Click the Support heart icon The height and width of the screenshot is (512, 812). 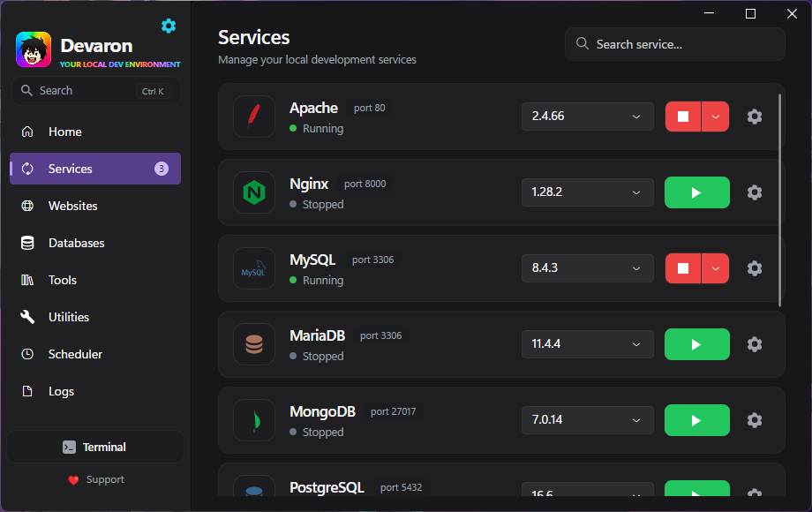(73, 480)
